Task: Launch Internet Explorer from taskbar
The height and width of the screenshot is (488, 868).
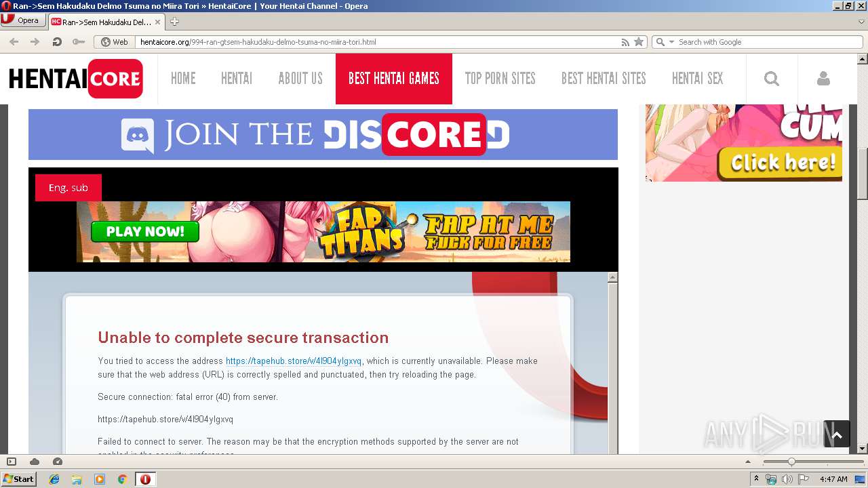Action: [x=54, y=479]
